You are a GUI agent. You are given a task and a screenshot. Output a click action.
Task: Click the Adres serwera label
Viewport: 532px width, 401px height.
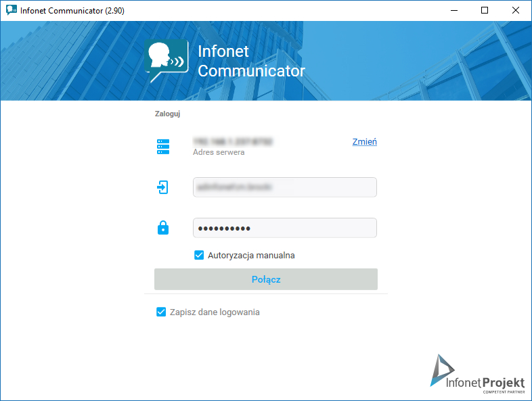219,152
